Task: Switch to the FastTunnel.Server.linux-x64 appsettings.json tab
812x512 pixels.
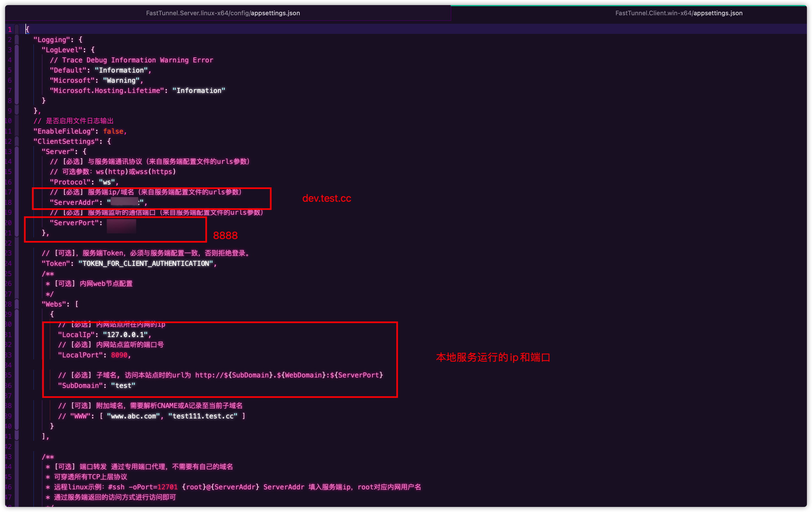Action: (x=223, y=13)
